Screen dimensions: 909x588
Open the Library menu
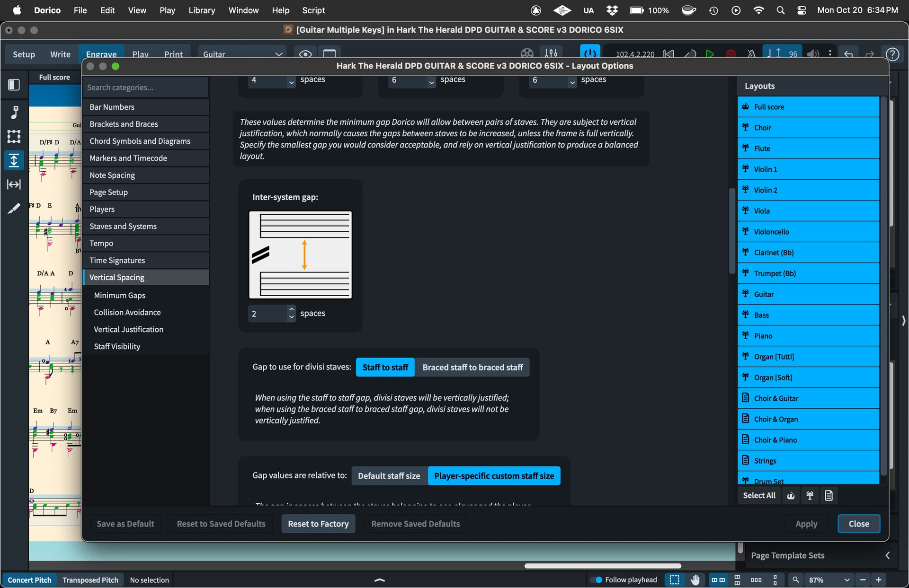pyautogui.click(x=202, y=10)
